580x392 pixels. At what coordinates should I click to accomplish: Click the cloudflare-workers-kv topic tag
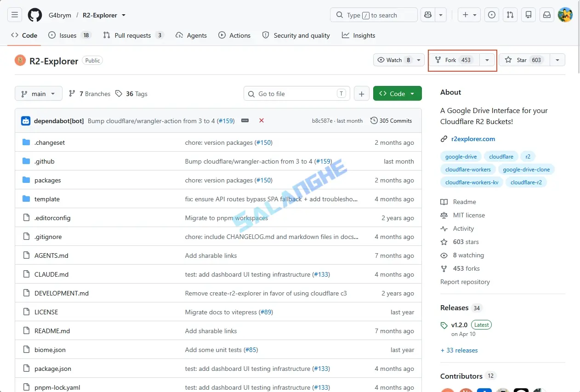(x=472, y=182)
